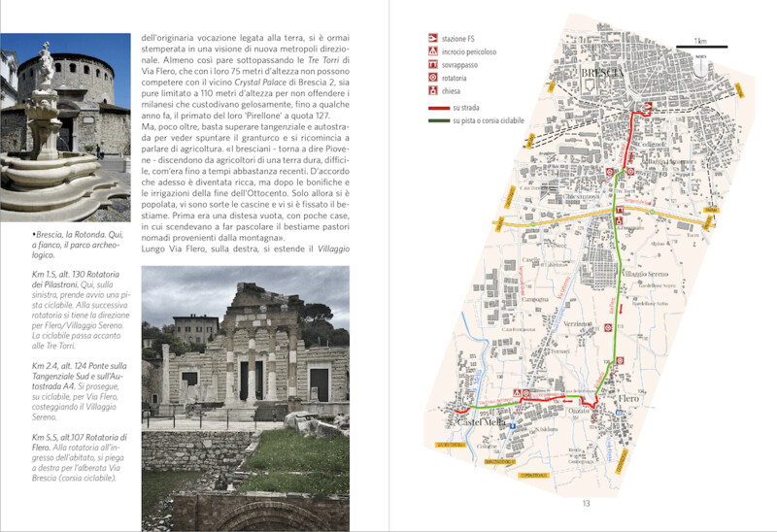Image resolution: width=777 pixels, height=532 pixels.
Task: Click the 'Km 1.5, alt. 130 Rotatoria dei Pilastroni' note
Action: click(81, 310)
